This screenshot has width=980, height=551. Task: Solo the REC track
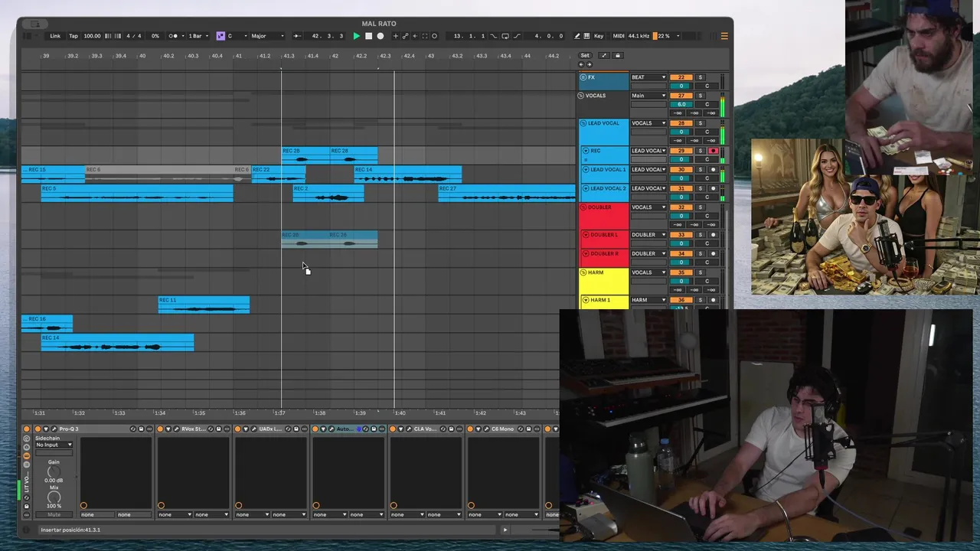(x=700, y=151)
